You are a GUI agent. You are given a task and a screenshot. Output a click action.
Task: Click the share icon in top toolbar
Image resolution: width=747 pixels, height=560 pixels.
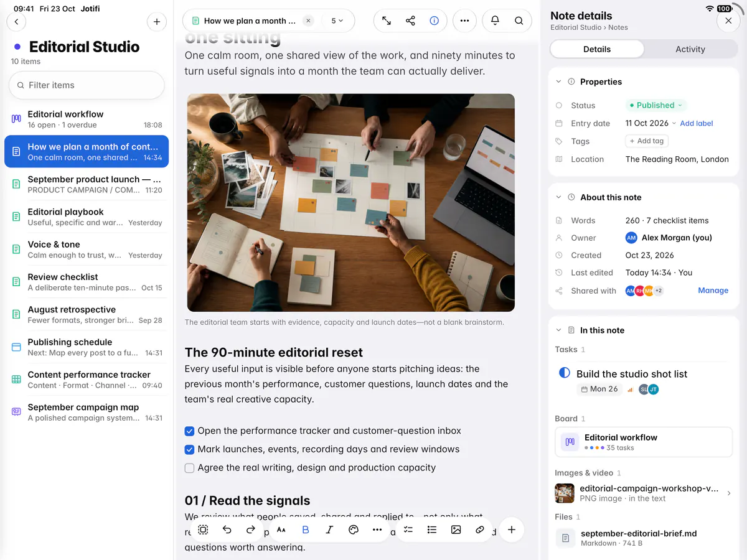(x=410, y=21)
